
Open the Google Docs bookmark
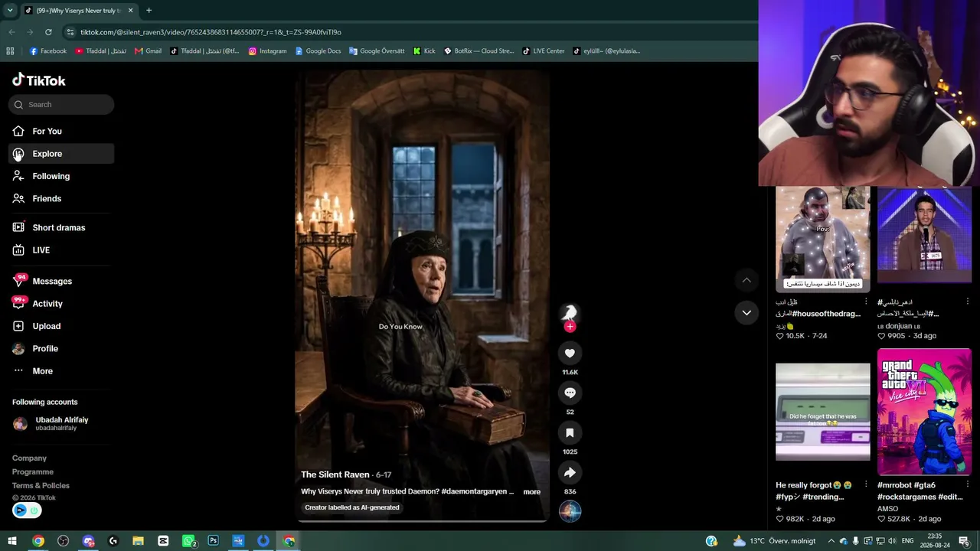tap(318, 51)
